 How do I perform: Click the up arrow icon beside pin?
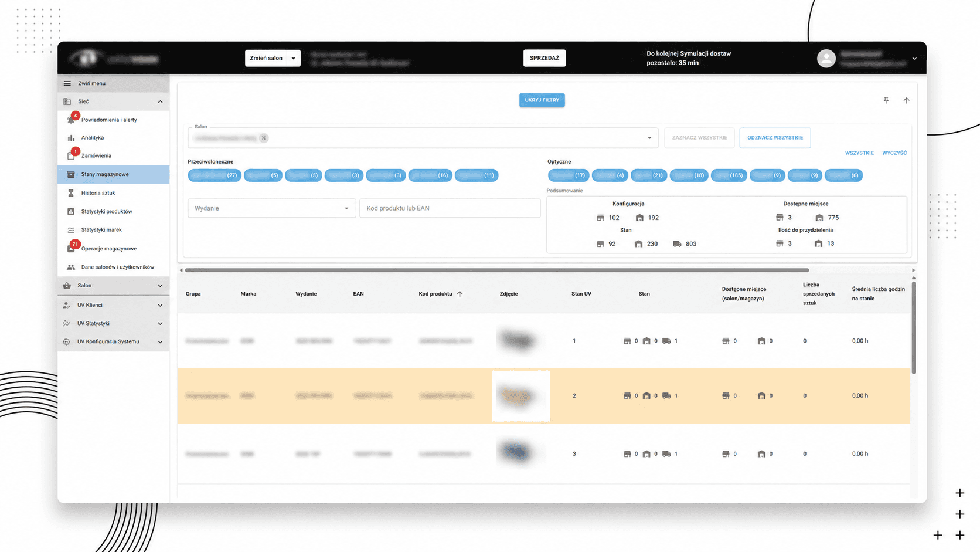[x=906, y=100]
